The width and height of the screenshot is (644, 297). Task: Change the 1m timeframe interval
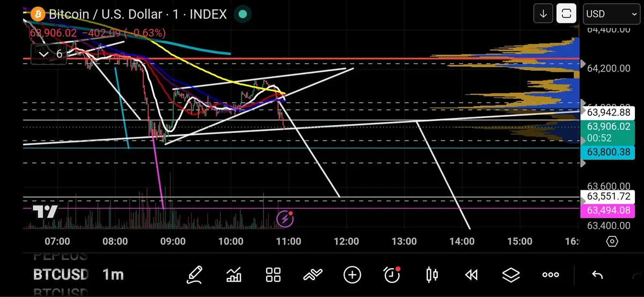(113, 275)
